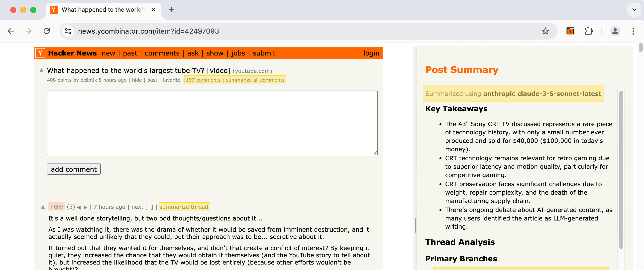
Task: Favorite the tube TV post
Action: [x=171, y=80]
